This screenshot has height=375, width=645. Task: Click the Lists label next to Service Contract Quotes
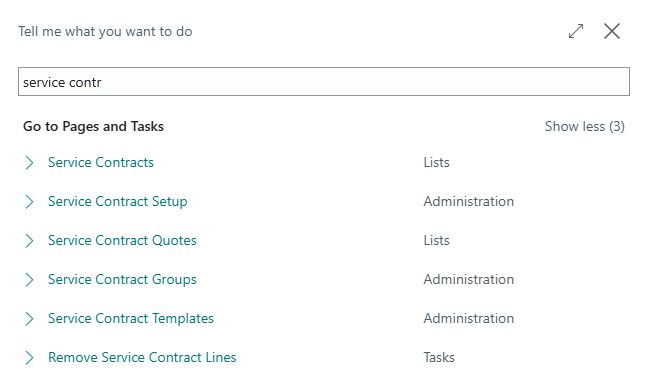coord(436,241)
